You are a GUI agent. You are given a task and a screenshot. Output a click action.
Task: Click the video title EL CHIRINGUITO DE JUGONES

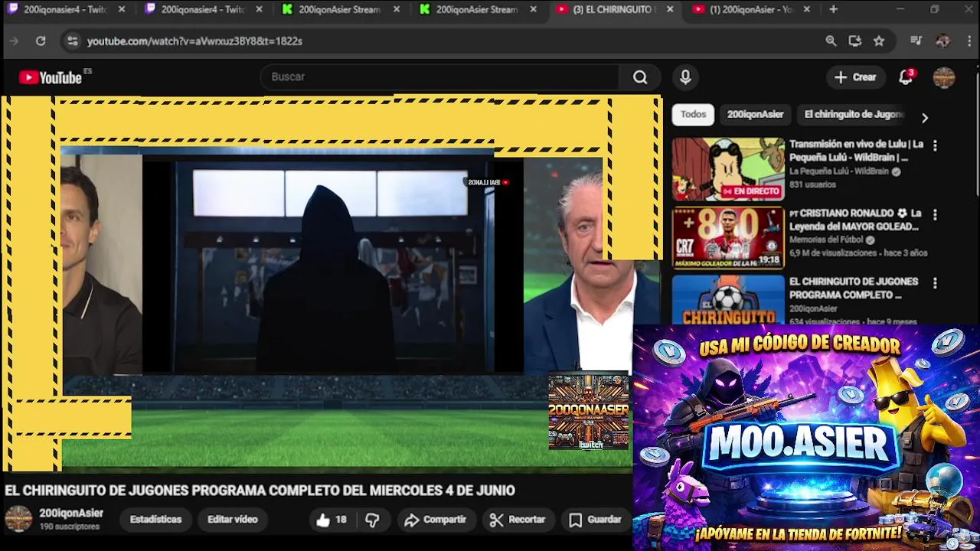coord(260,491)
